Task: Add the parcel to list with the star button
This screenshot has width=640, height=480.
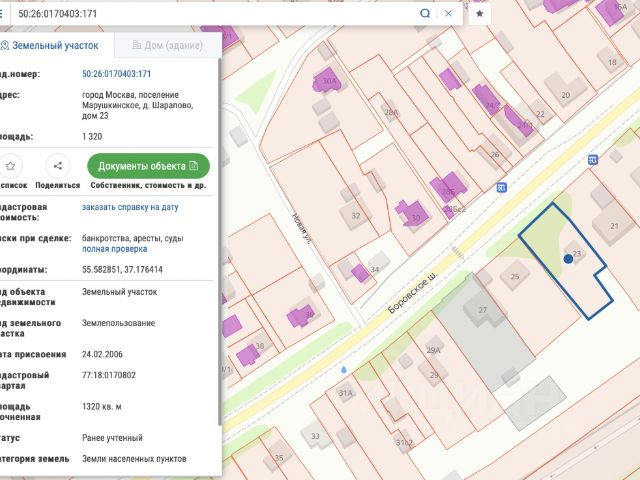Action: pyautogui.click(x=10, y=166)
